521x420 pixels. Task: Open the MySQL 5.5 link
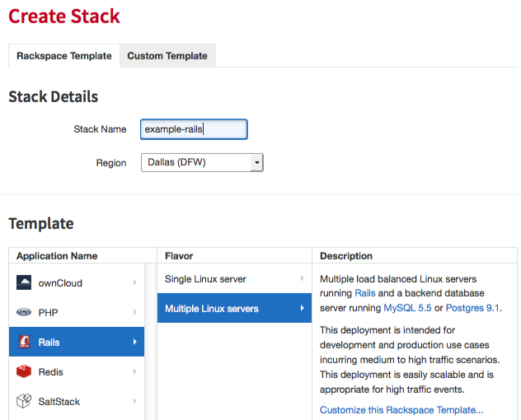[407, 308]
